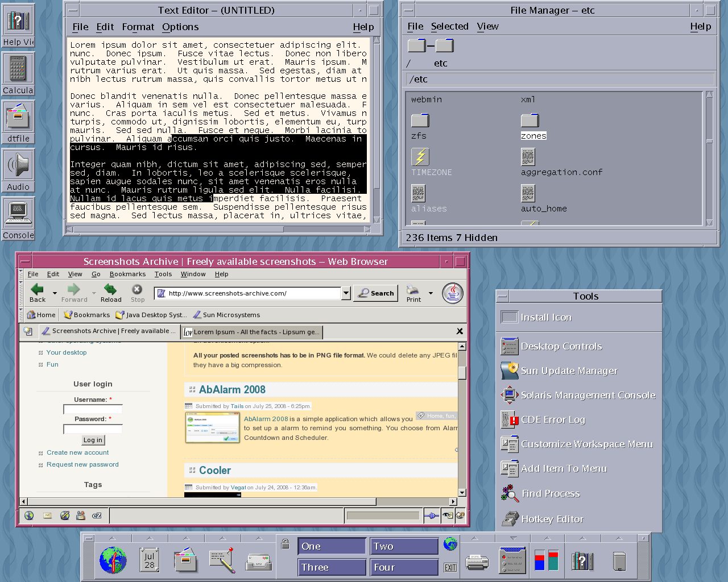728x582 pixels.
Task: Open the Bookmarks menu in Web Browser
Action: 127,274
